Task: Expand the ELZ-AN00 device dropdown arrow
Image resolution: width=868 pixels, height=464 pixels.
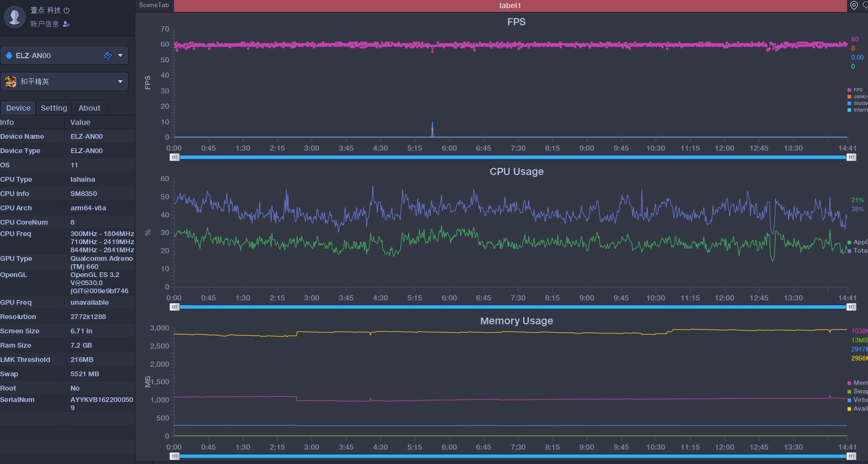Action: pyautogui.click(x=121, y=55)
